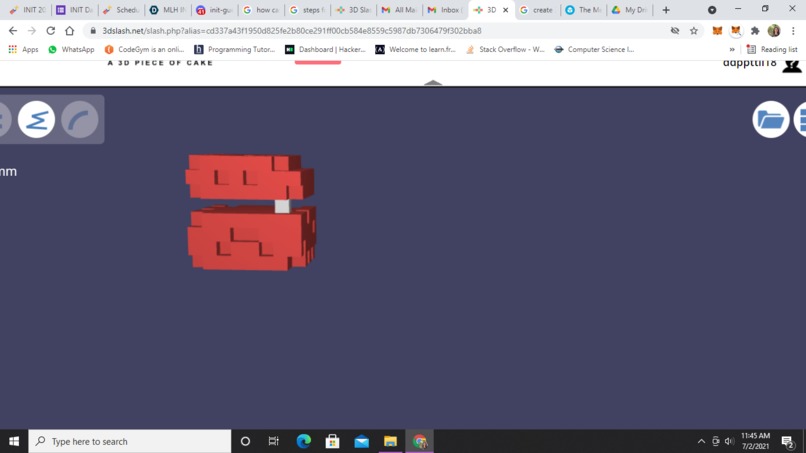Select the greyed curve tool icon
Image resolution: width=806 pixels, height=453 pixels.
(x=80, y=119)
